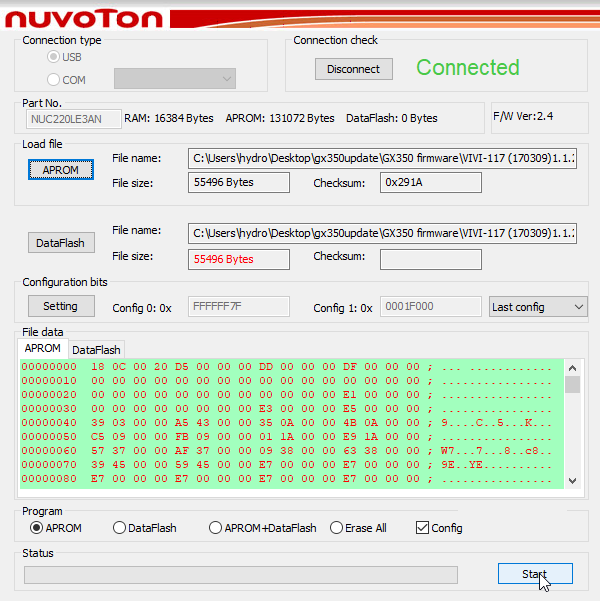Click the APROM Checksum field showing 0x291A
The width and height of the screenshot is (600, 601).
[x=430, y=183]
